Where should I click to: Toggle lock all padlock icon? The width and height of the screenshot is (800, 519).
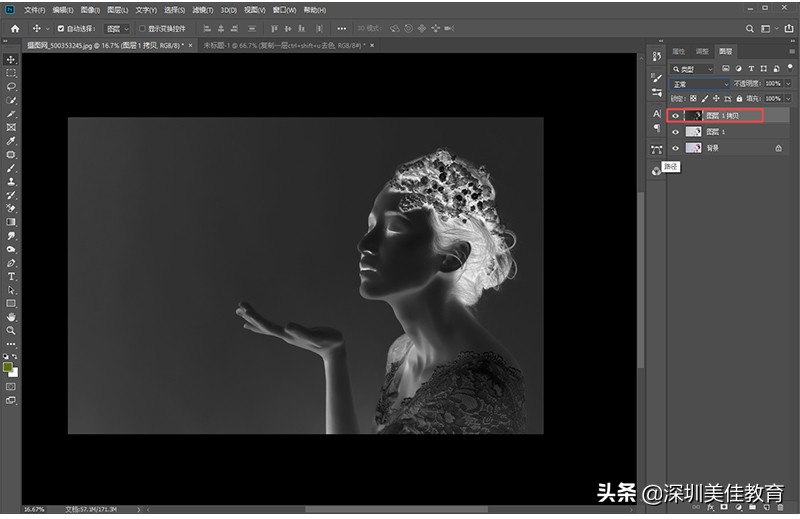(739, 98)
